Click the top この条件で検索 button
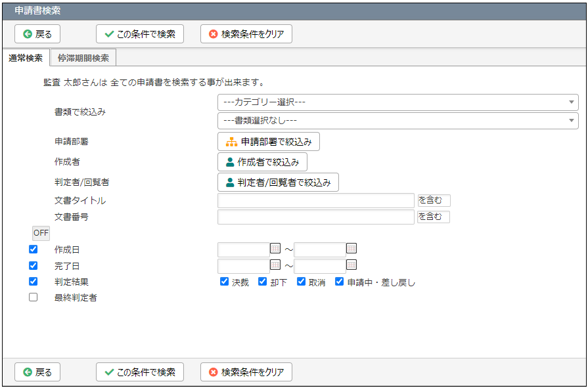The image size is (588, 388). [x=140, y=35]
